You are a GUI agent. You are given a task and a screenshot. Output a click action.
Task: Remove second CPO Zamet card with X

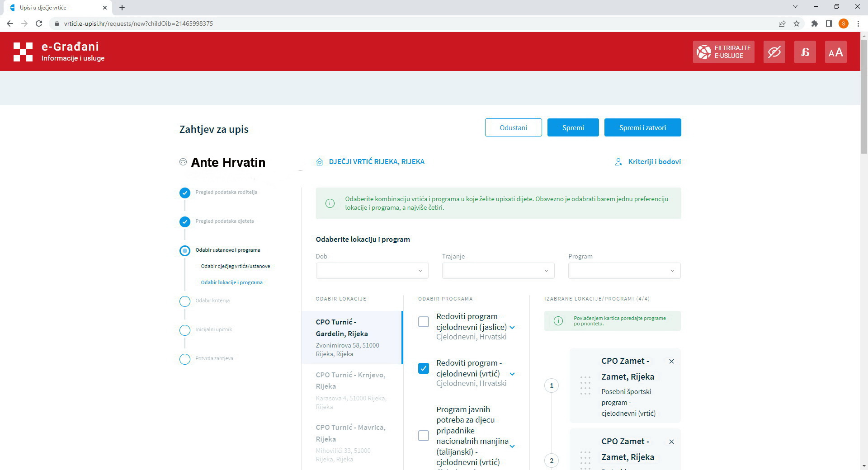click(x=671, y=442)
